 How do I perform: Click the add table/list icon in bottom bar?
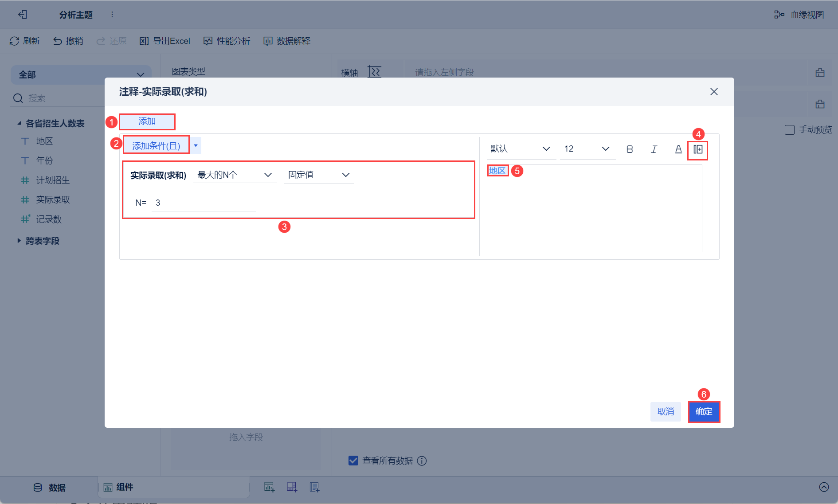tap(314, 487)
